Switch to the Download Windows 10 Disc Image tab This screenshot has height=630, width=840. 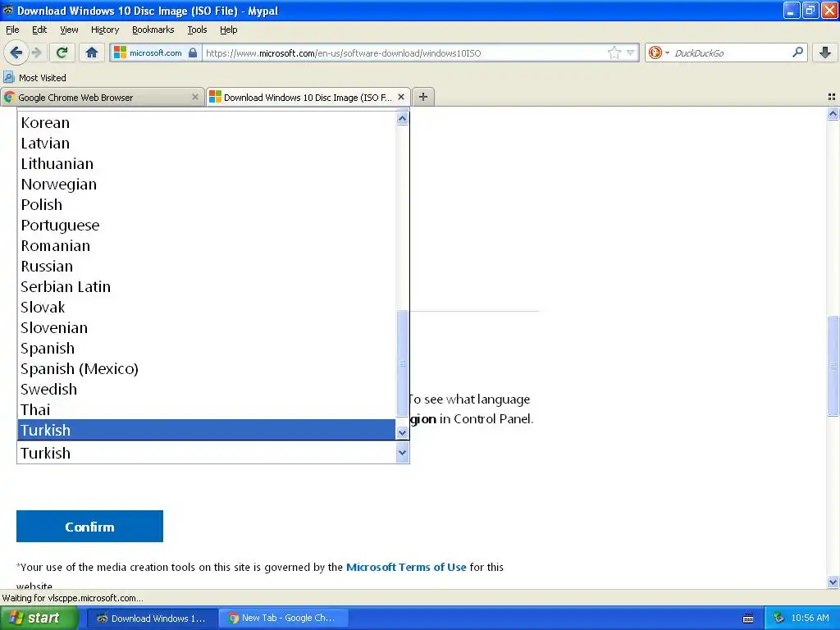(x=308, y=98)
